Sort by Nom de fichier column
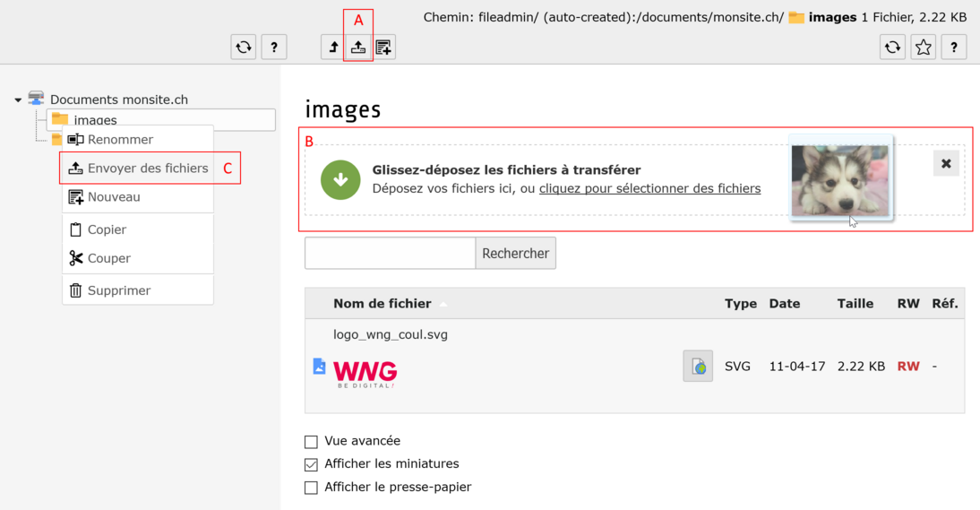 pos(382,304)
